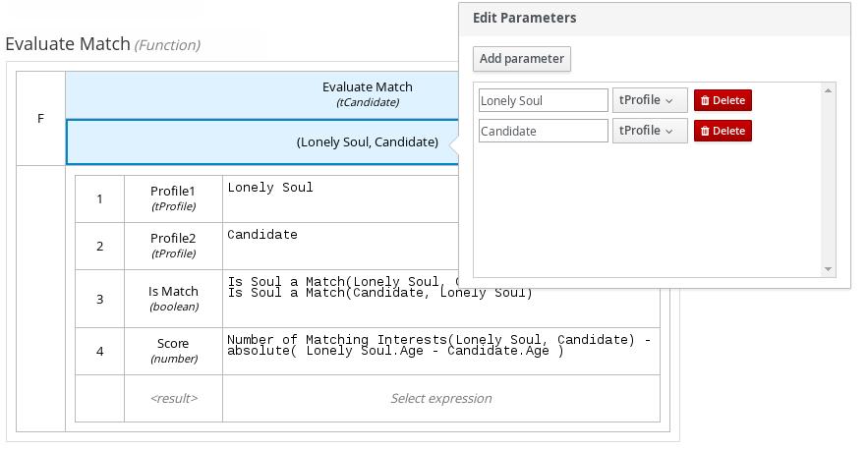This screenshot has height=450, width=868.
Task: Select the Score number cell
Action: point(173,351)
